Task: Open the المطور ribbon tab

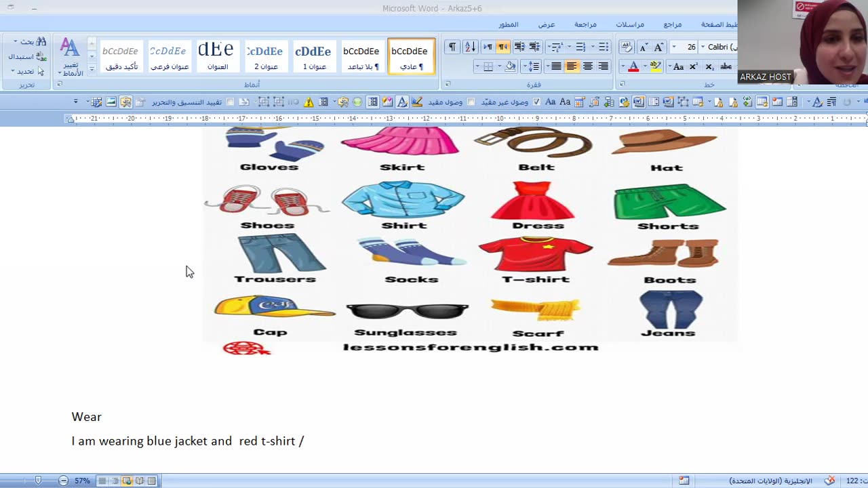Action: coord(509,24)
